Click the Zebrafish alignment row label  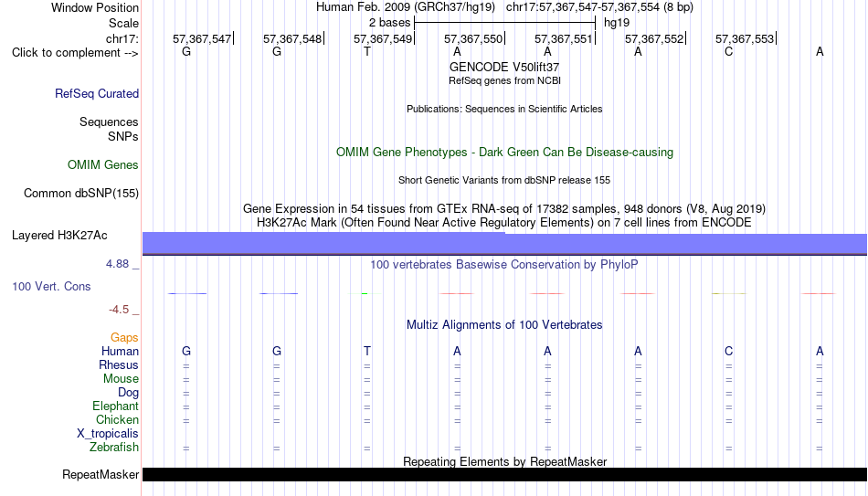pos(114,448)
